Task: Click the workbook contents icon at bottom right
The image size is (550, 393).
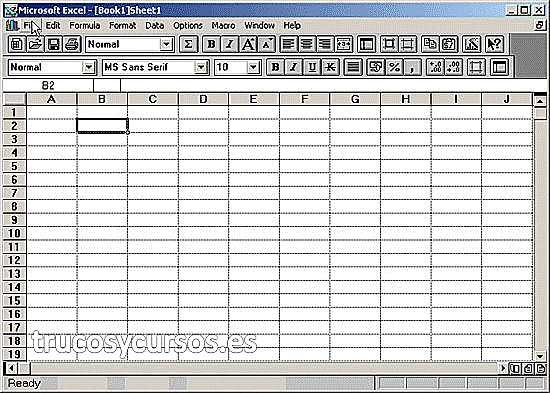Action: pos(515,368)
